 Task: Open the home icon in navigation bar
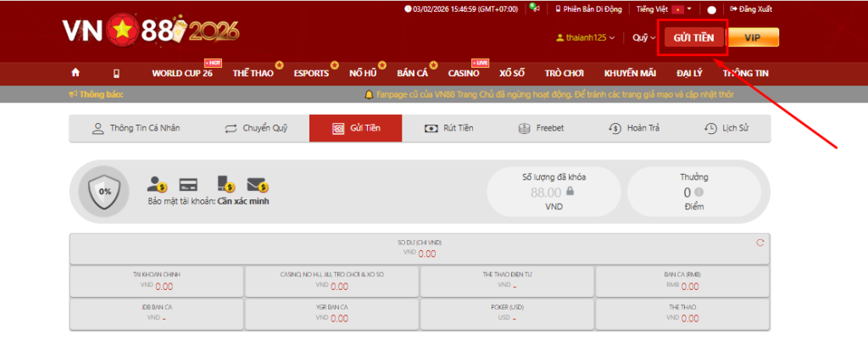tap(75, 73)
